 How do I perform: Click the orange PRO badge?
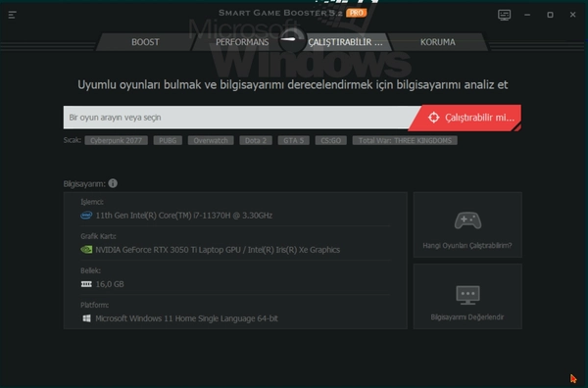pos(356,13)
